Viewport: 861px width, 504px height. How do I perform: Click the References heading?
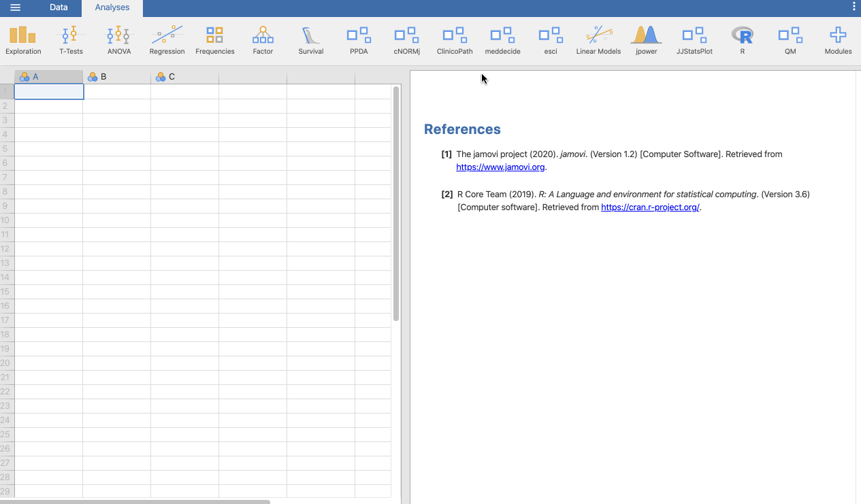click(462, 129)
